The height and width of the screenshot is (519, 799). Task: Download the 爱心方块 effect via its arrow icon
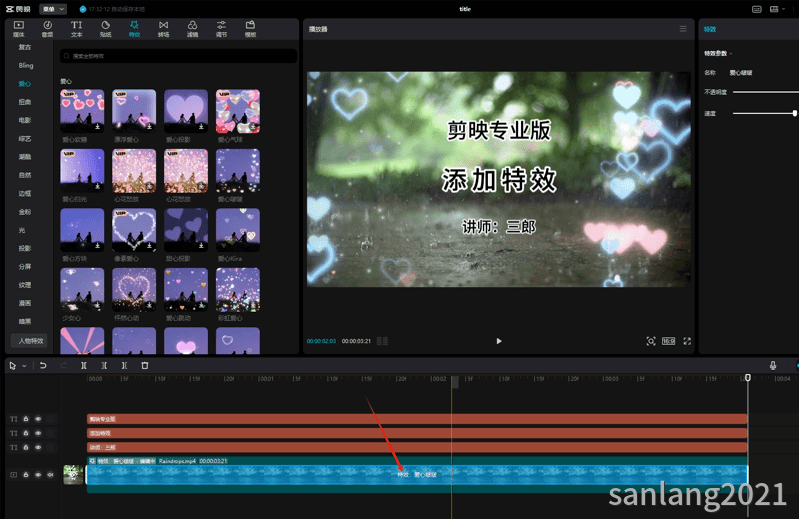pyautogui.click(x=97, y=246)
